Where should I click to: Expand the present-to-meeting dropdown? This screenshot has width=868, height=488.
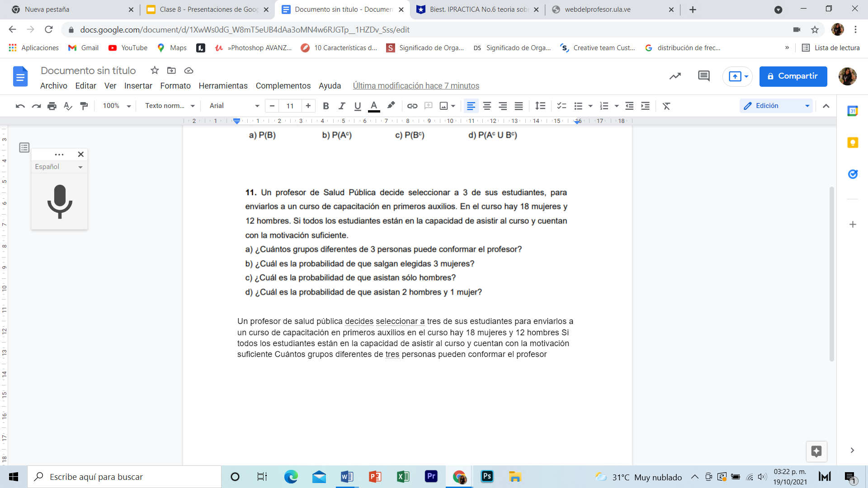click(746, 76)
